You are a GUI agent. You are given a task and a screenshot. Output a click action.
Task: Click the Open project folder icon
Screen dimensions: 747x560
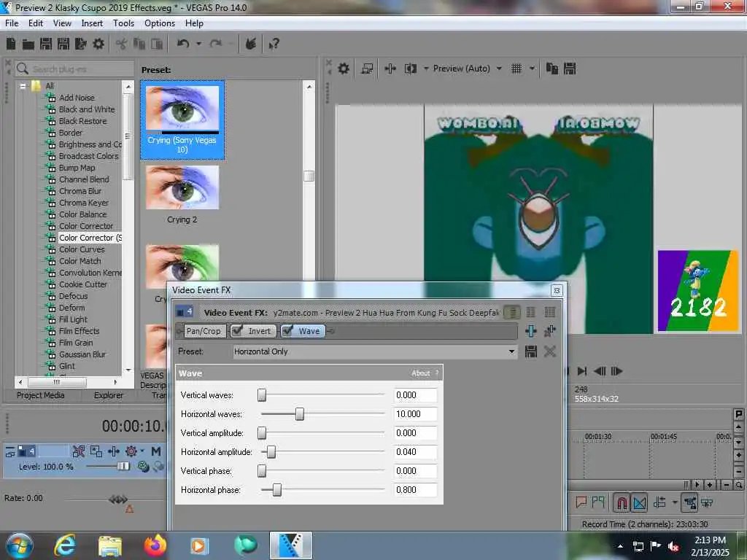(28, 44)
